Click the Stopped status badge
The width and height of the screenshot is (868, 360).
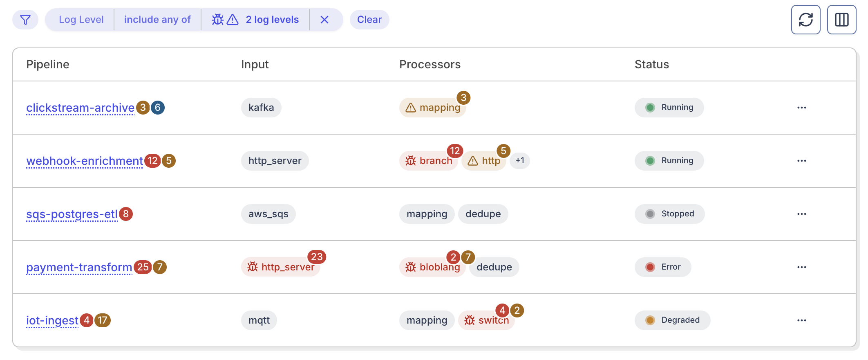pyautogui.click(x=669, y=214)
